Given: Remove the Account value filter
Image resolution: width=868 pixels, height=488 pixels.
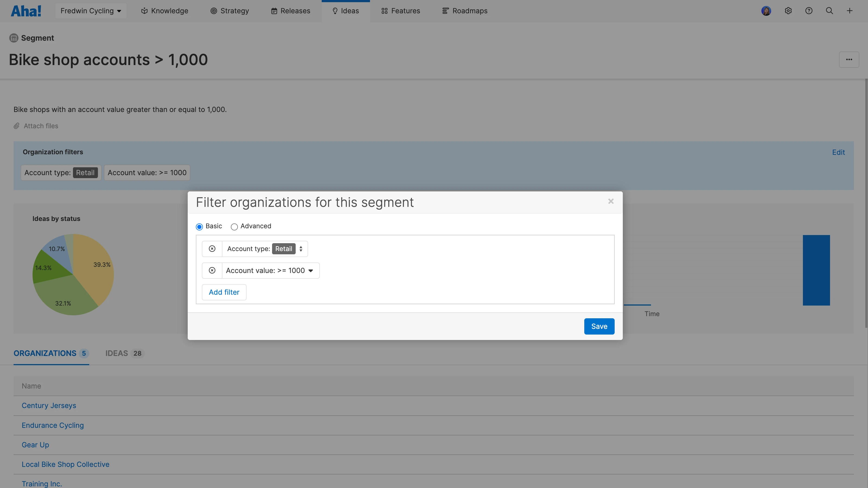Looking at the screenshot, I should point(212,270).
